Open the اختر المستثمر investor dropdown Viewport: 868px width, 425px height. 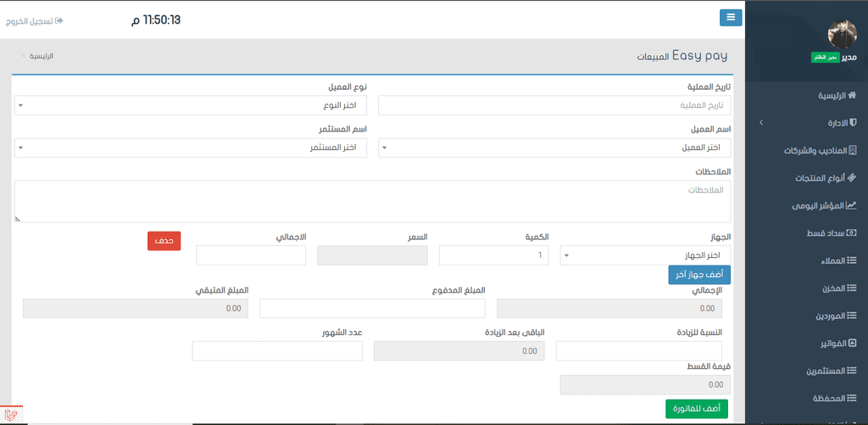click(191, 148)
